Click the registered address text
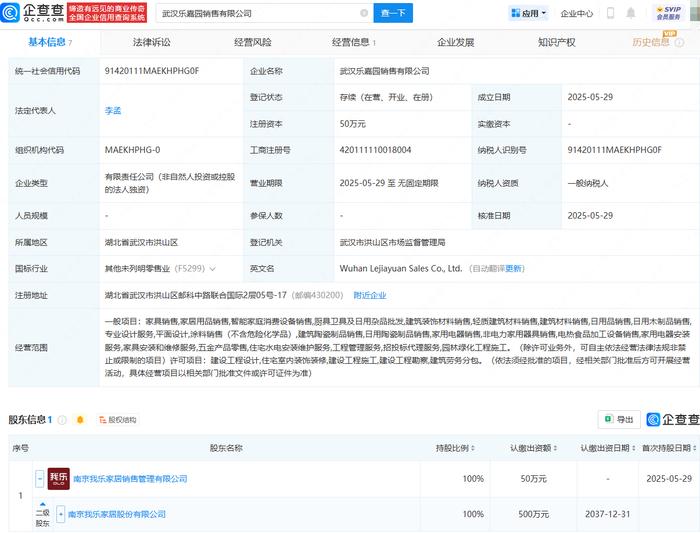Screen dimensions: 700x533 [x=196, y=295]
